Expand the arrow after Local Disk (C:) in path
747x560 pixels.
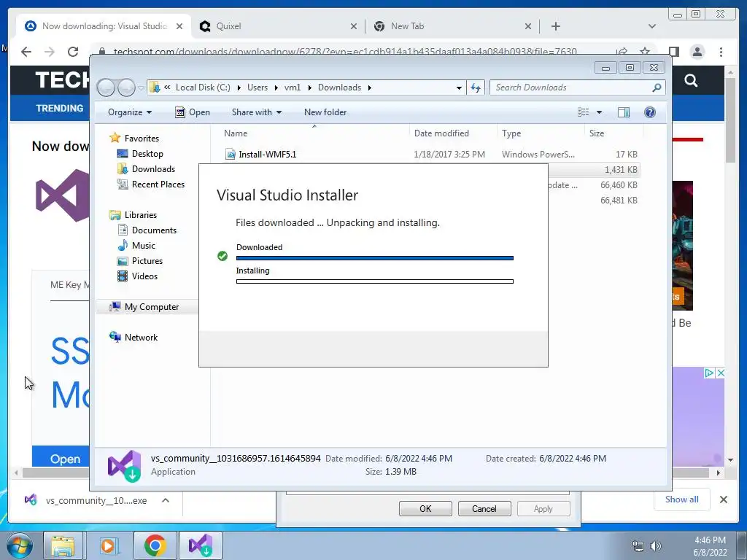pyautogui.click(x=239, y=87)
